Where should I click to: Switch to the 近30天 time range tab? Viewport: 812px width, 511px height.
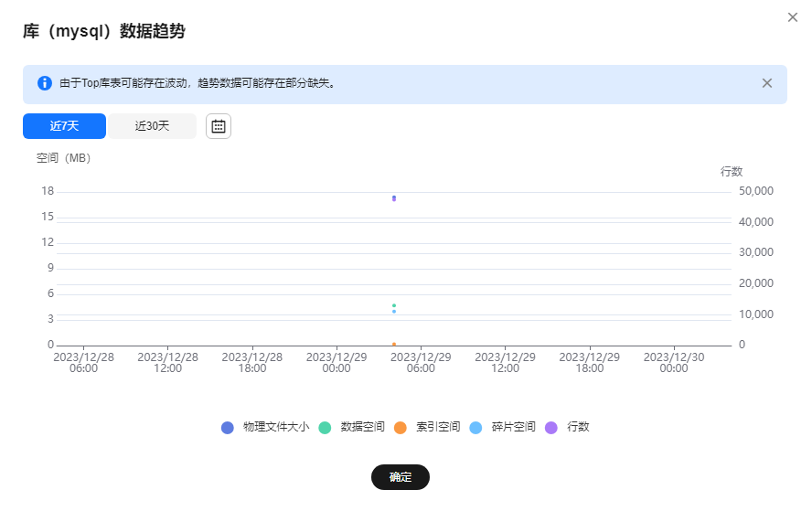(152, 126)
